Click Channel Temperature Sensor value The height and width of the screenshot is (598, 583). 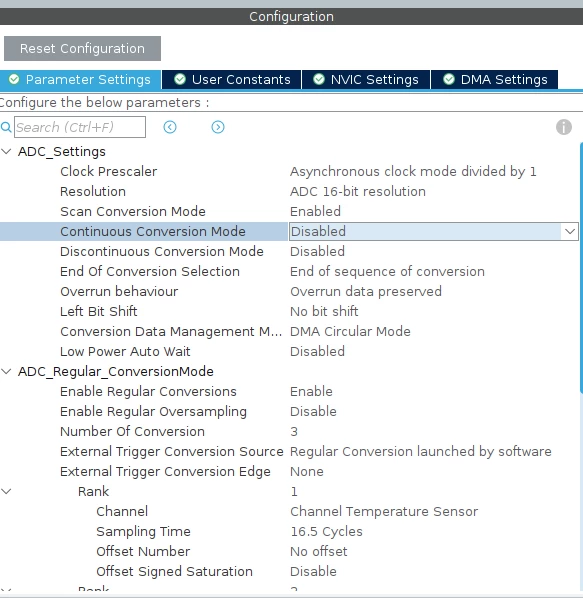(384, 511)
